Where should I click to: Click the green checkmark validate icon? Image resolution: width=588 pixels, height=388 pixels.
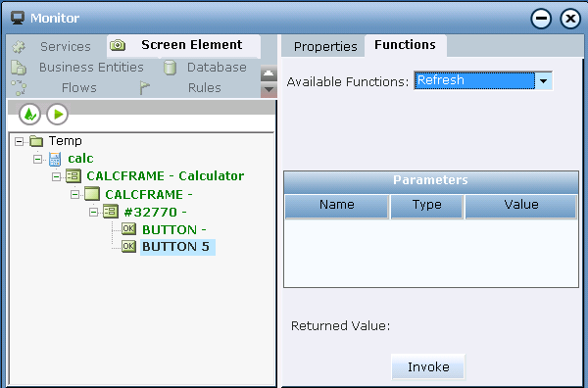click(29, 114)
